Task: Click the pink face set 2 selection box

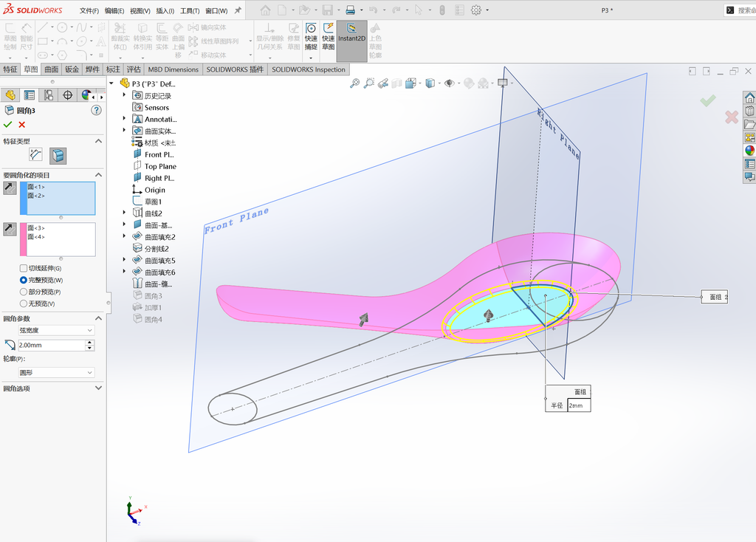Action: pyautogui.click(x=58, y=239)
